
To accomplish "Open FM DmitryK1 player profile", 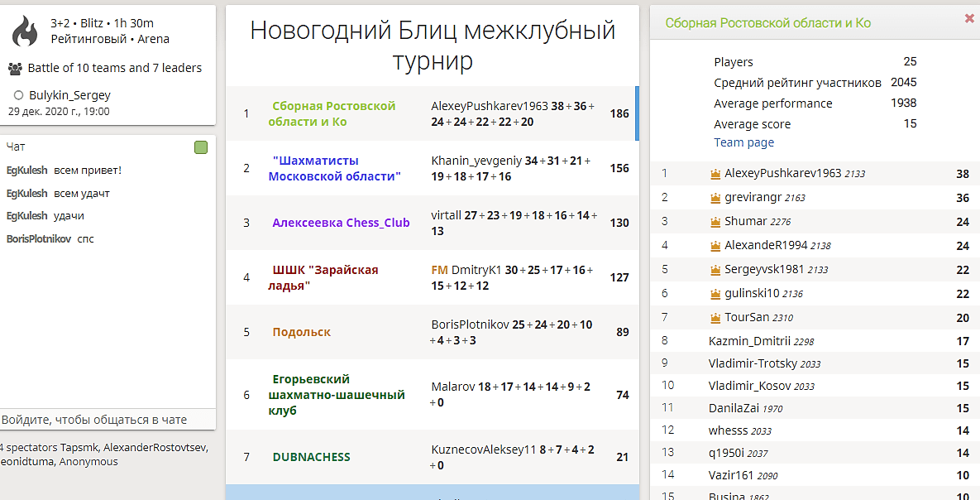I will (476, 270).
